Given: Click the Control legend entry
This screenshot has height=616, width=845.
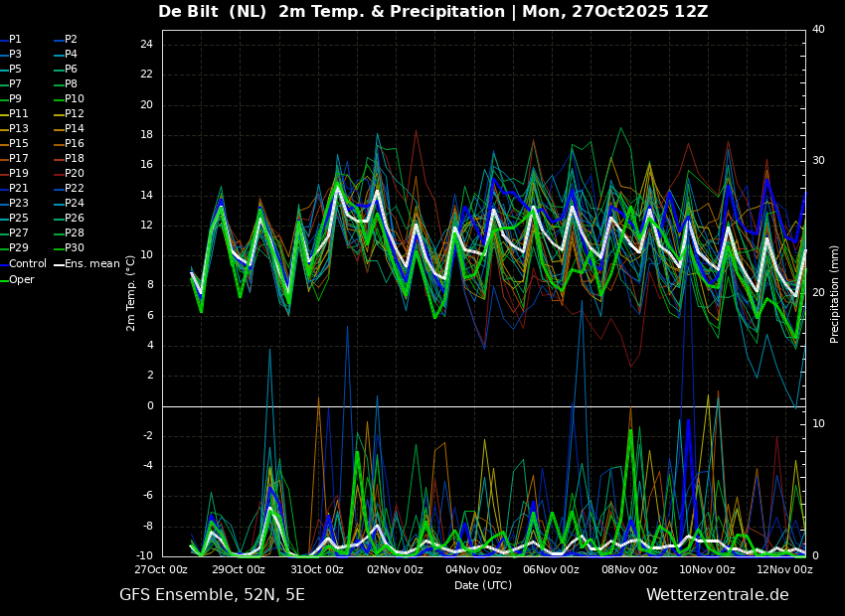Looking at the screenshot, I should coord(23,264).
